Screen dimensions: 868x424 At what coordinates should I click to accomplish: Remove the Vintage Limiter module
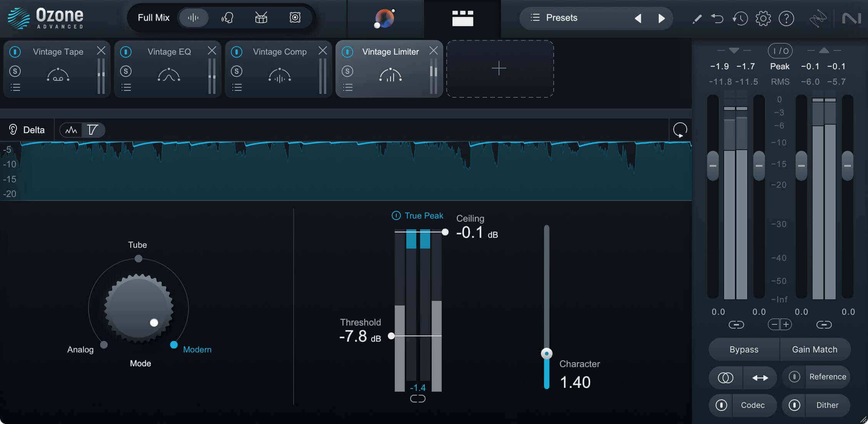[x=434, y=50]
